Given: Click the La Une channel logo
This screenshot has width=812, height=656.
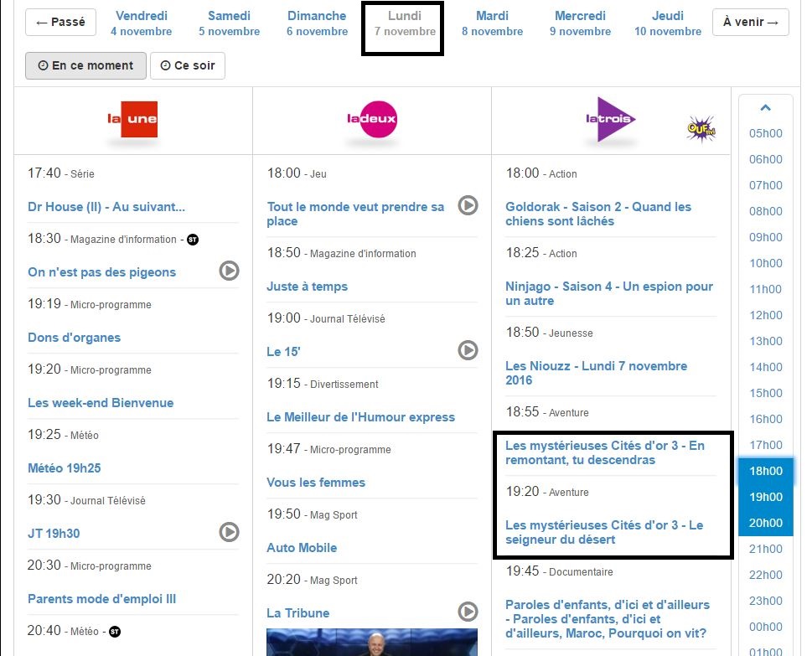Looking at the screenshot, I should (x=132, y=120).
